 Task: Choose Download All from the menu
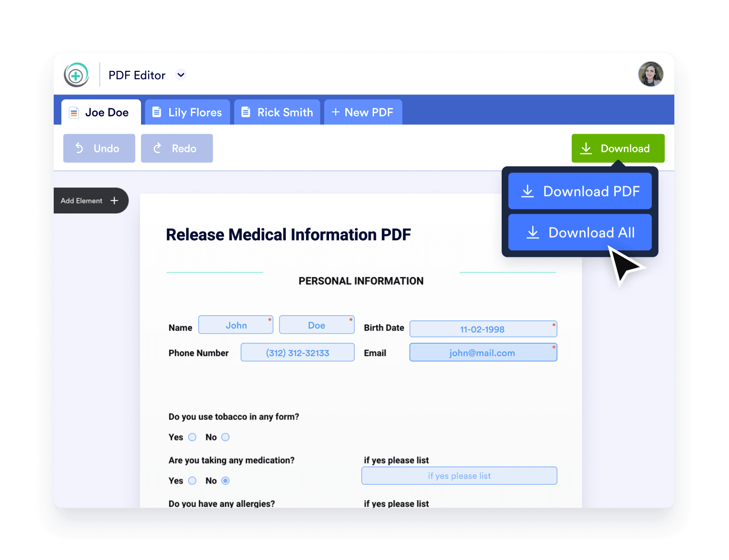(x=580, y=233)
